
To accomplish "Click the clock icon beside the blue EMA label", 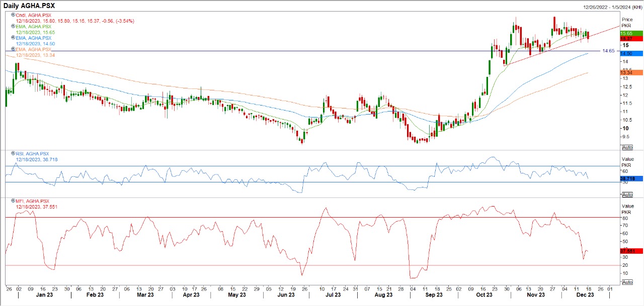I will pos(13,38).
